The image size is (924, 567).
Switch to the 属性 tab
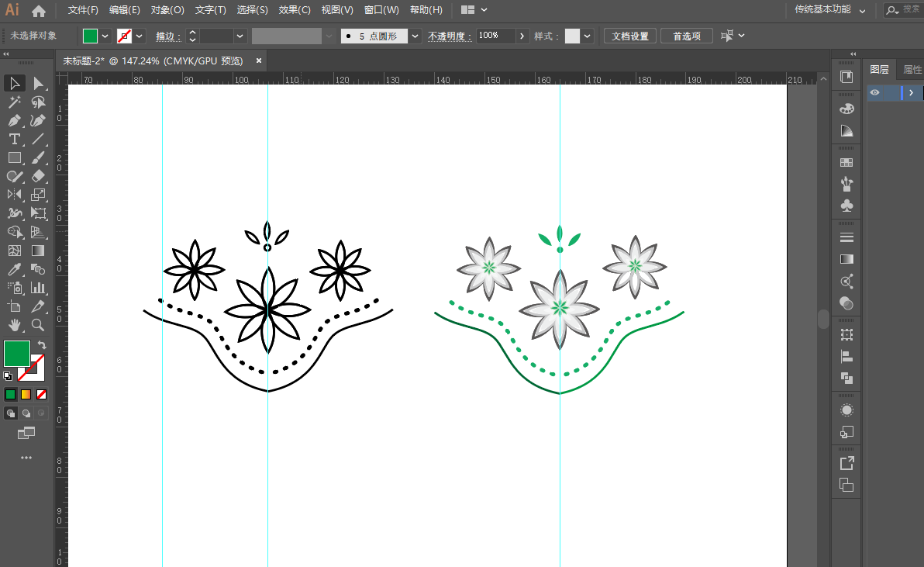pyautogui.click(x=912, y=70)
